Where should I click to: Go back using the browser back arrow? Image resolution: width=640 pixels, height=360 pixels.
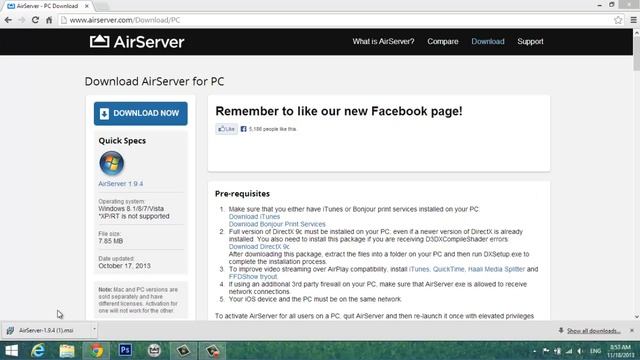pyautogui.click(x=8, y=20)
